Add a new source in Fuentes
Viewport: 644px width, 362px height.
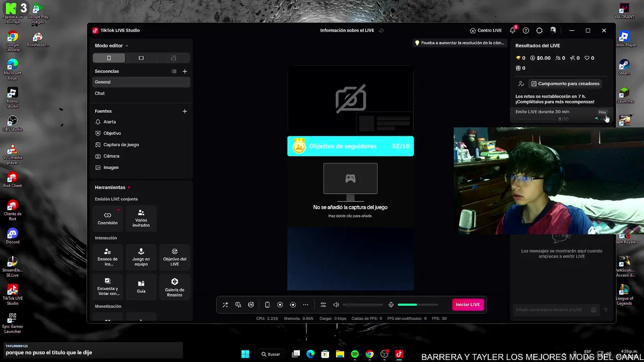click(x=185, y=111)
